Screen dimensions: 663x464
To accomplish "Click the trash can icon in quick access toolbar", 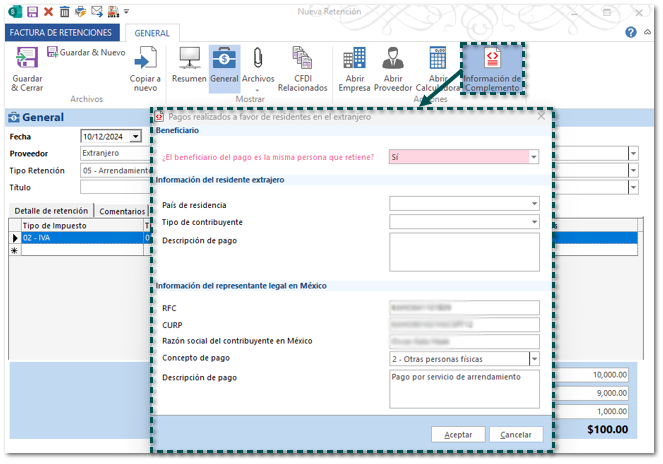I will pos(64,11).
